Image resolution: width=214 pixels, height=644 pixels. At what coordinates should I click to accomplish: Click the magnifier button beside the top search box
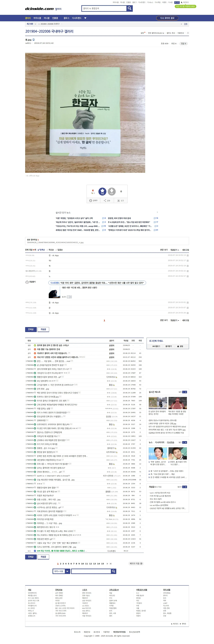tap(129, 8)
